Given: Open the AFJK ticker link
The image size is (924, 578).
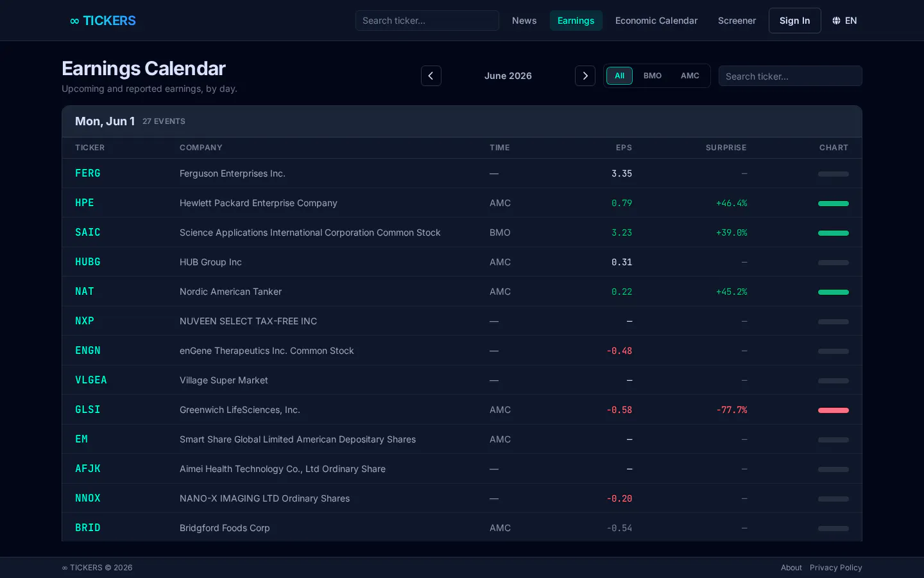Looking at the screenshot, I should coord(88,469).
